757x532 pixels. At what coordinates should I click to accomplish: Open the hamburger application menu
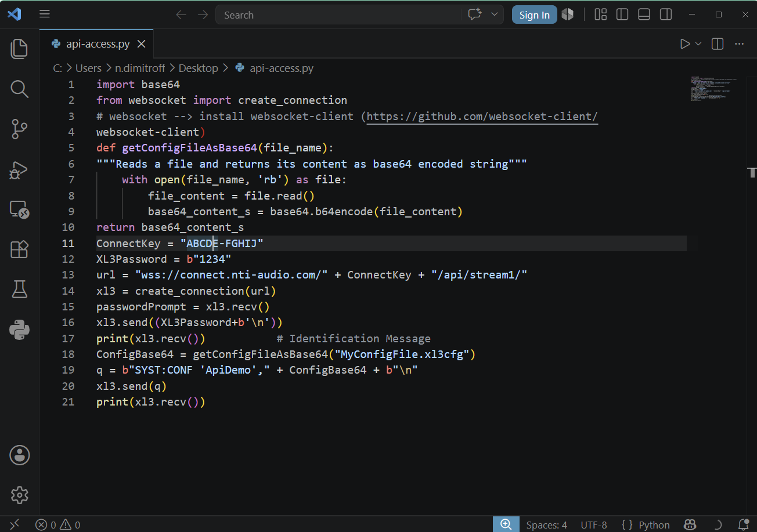(x=45, y=15)
